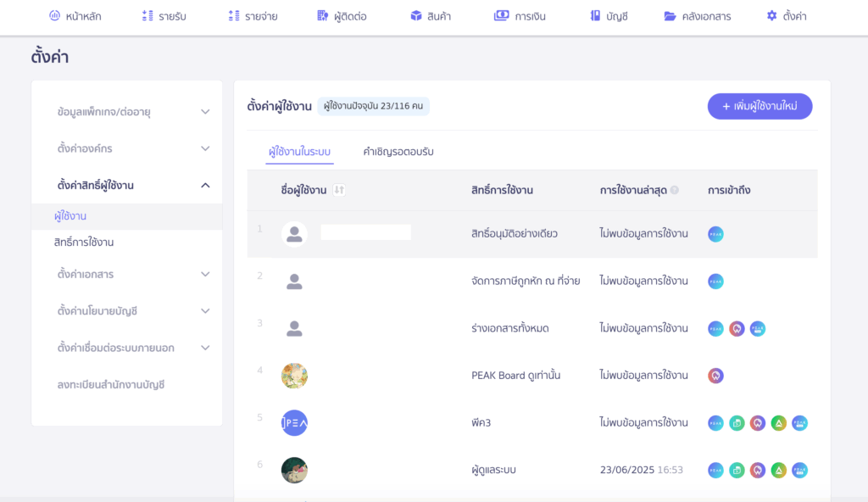868x502 pixels.
Task: Click last blue PEAK icon in ร่างเอกสารทั้งหมด row
Action: point(758,328)
